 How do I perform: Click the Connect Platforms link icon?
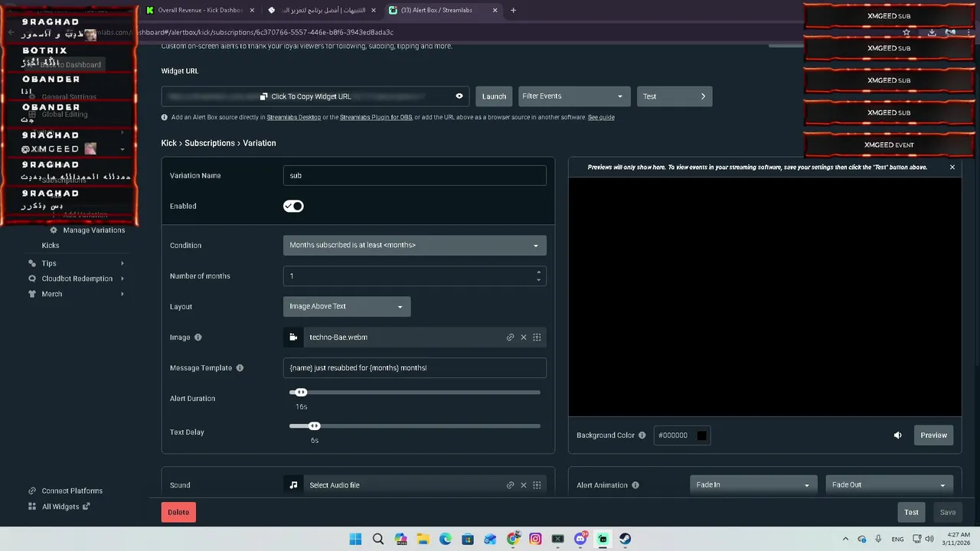32,491
